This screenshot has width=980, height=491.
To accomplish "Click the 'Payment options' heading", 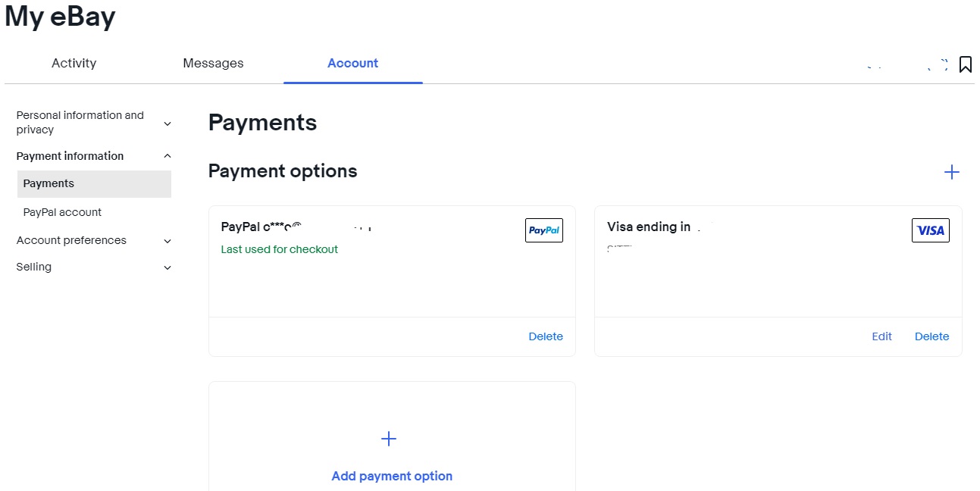I will 283,171.
